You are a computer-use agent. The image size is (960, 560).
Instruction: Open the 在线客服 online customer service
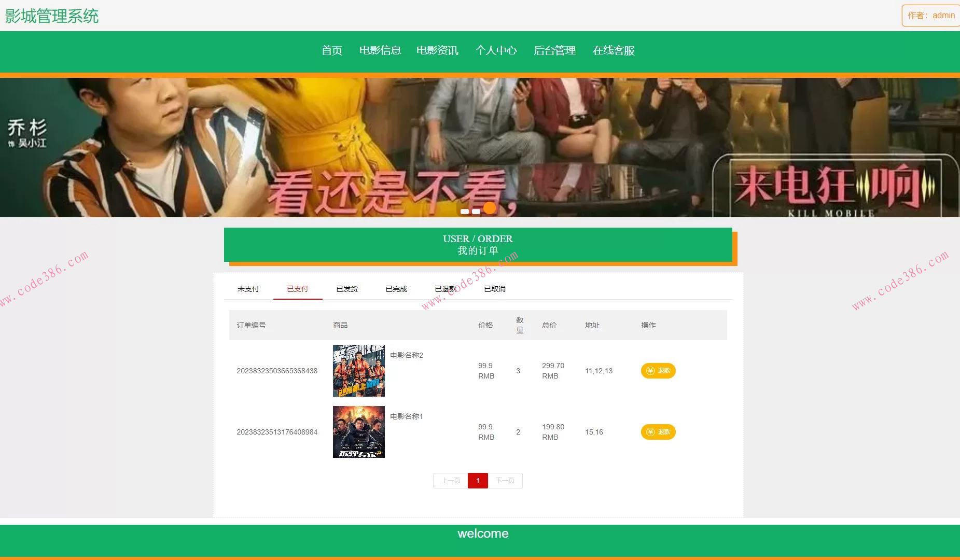(x=614, y=50)
